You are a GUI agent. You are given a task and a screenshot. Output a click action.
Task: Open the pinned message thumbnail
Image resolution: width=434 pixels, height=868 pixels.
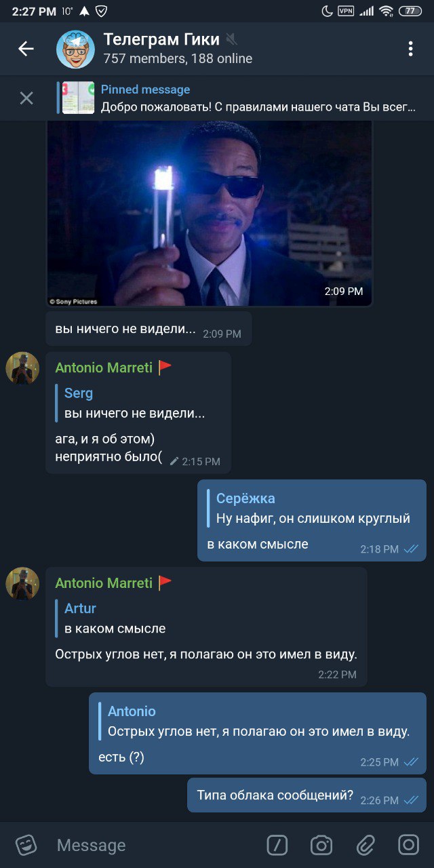[x=79, y=98]
